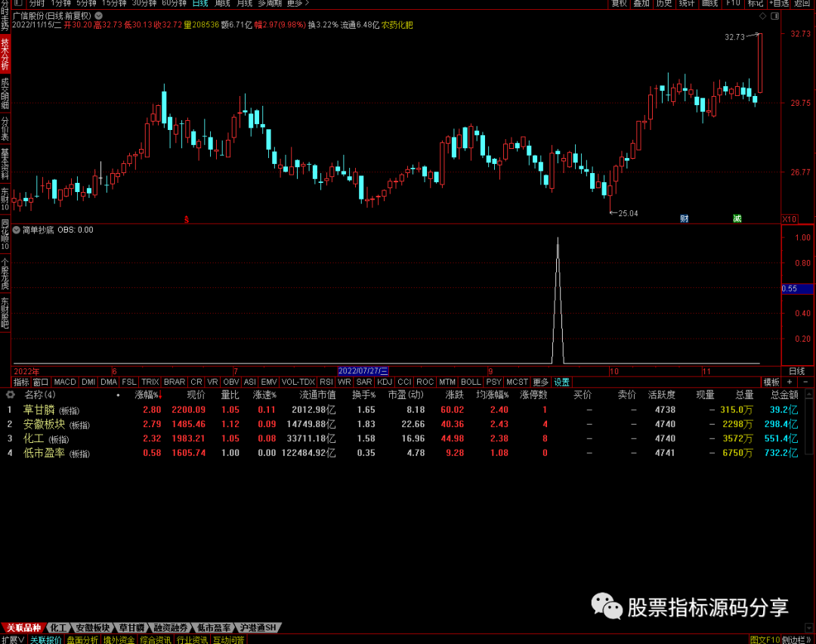Open the 统计 statistics button
The image size is (816, 644).
(x=686, y=3)
